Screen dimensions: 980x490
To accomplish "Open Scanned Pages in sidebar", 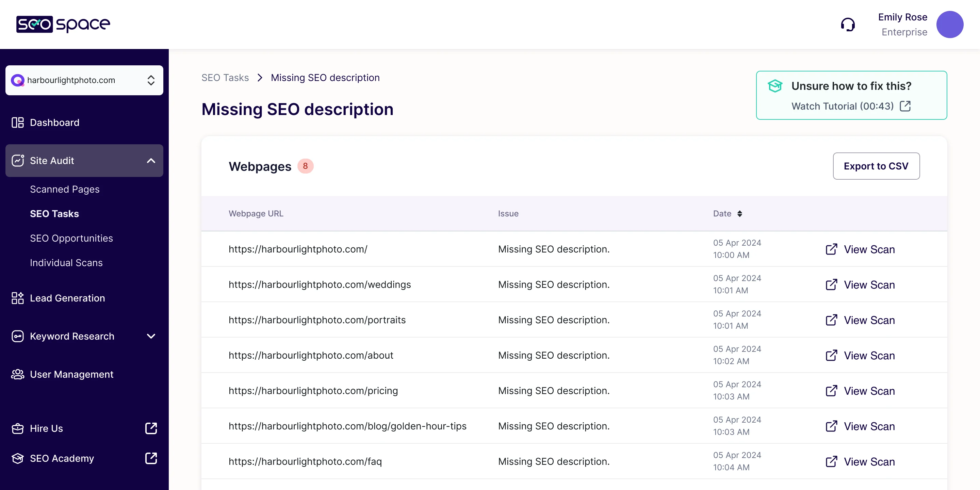I will (65, 189).
